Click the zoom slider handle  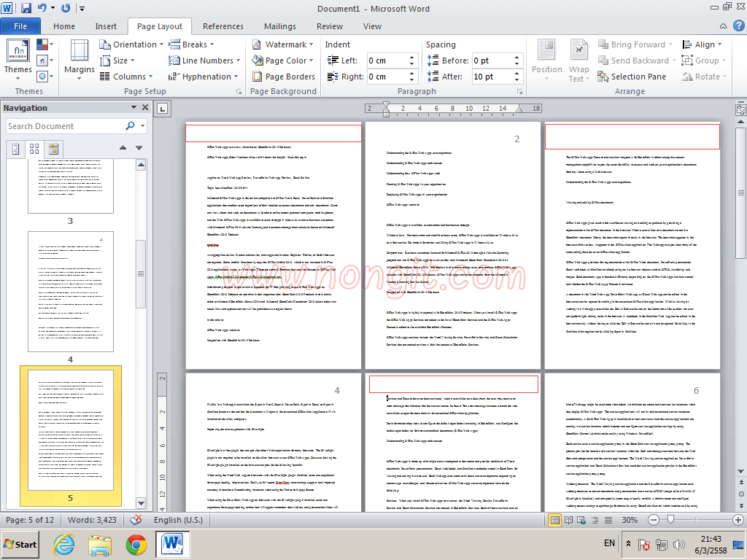point(671,520)
